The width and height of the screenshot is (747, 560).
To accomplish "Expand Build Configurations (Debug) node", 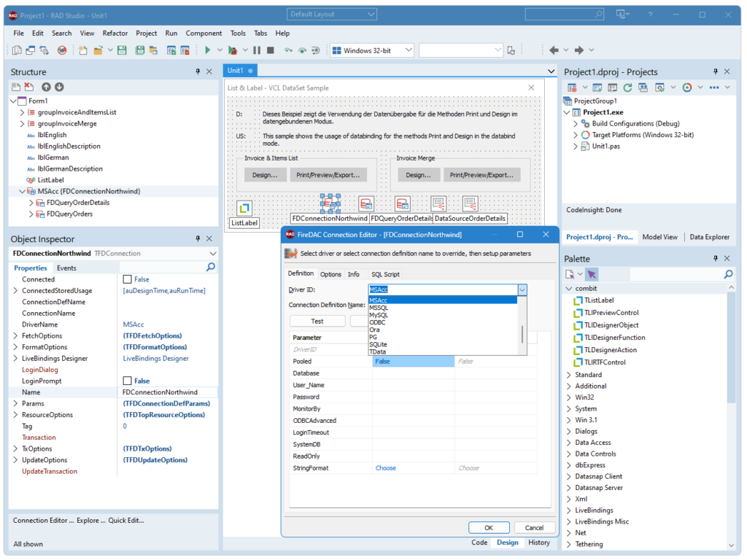I will [x=575, y=124].
